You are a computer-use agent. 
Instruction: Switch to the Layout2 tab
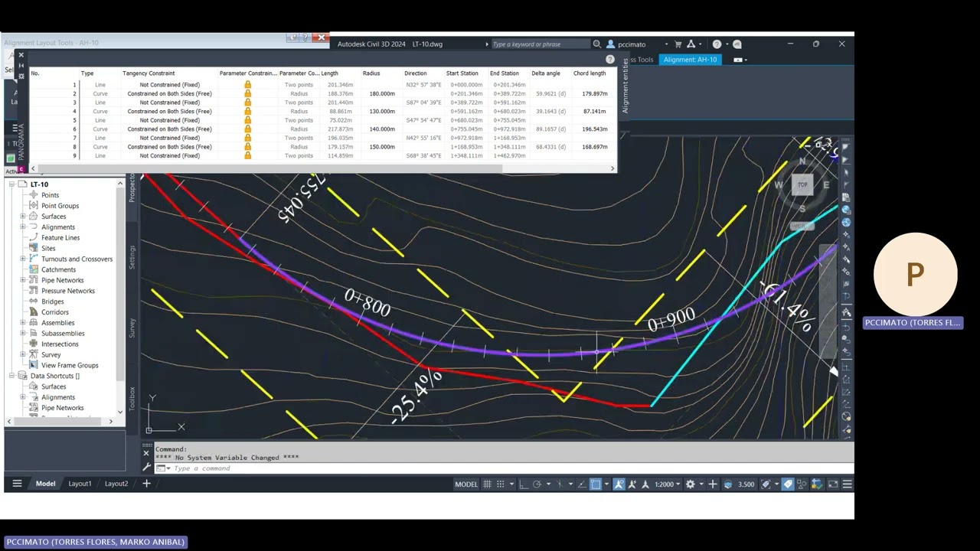pos(116,484)
